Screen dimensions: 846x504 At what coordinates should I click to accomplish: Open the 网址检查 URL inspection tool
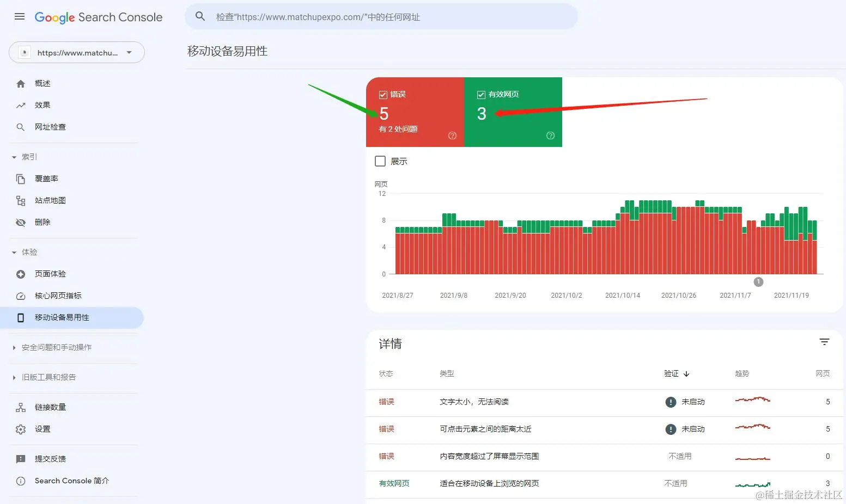tap(50, 127)
